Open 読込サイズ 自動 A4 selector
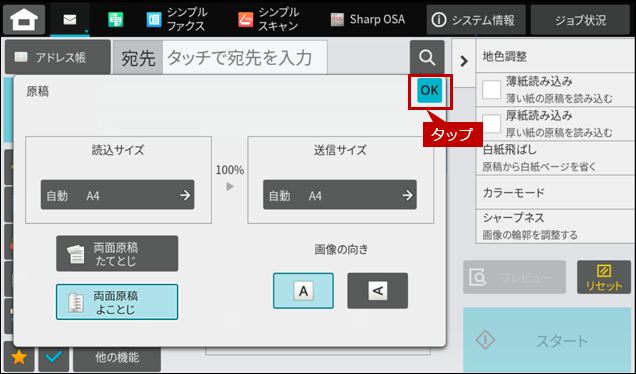Screen dimensions: 636x374 [x=117, y=195]
